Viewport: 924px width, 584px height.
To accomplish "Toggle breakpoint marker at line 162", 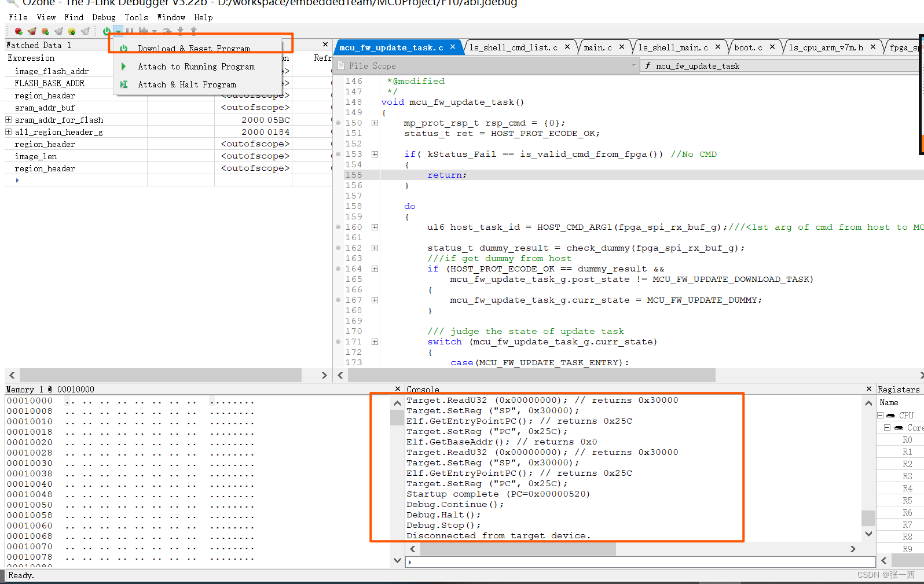I will pyautogui.click(x=338, y=248).
